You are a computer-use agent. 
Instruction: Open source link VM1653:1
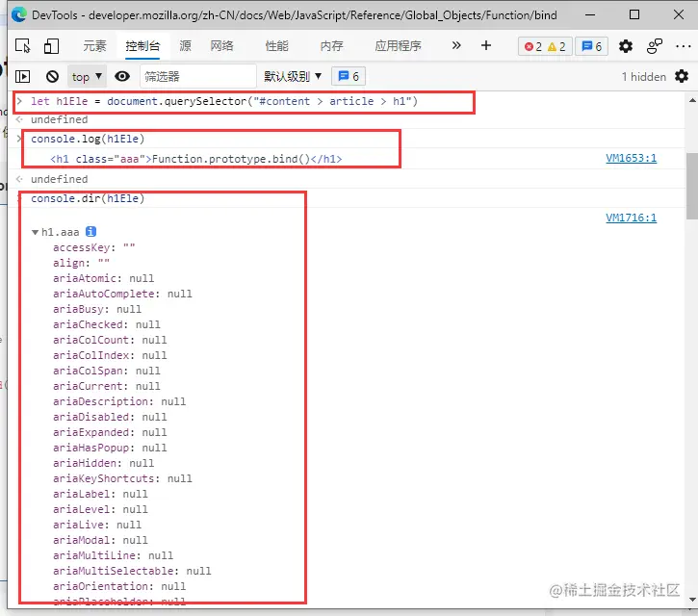tap(631, 158)
